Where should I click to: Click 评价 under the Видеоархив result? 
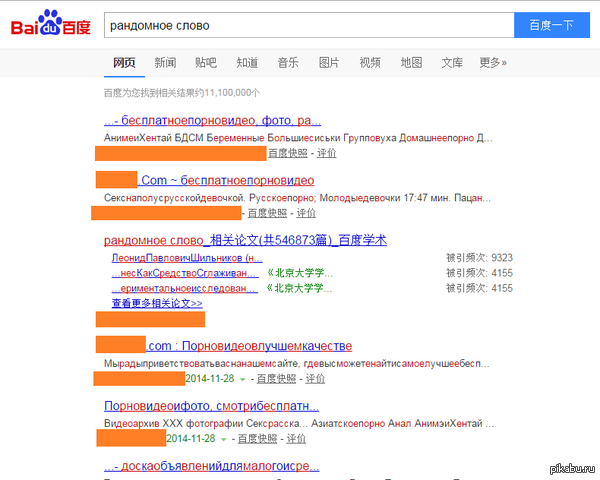tap(296, 439)
